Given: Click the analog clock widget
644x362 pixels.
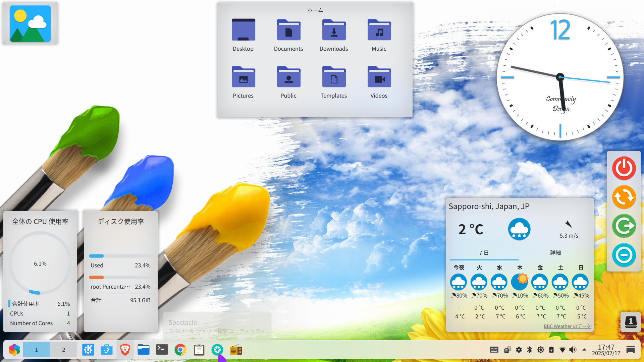Looking at the screenshot, I should (560, 77).
